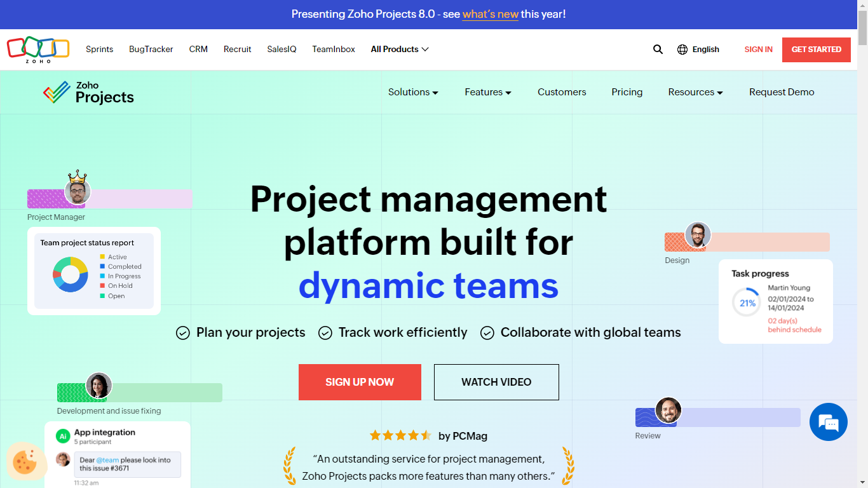Click the cookie preferences icon
The image size is (868, 488).
25,461
